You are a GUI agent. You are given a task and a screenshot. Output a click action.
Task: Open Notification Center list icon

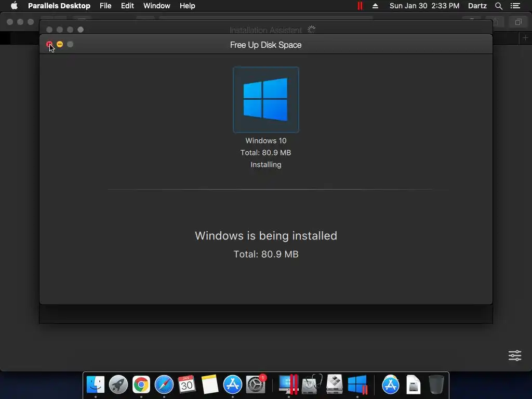[x=515, y=6]
